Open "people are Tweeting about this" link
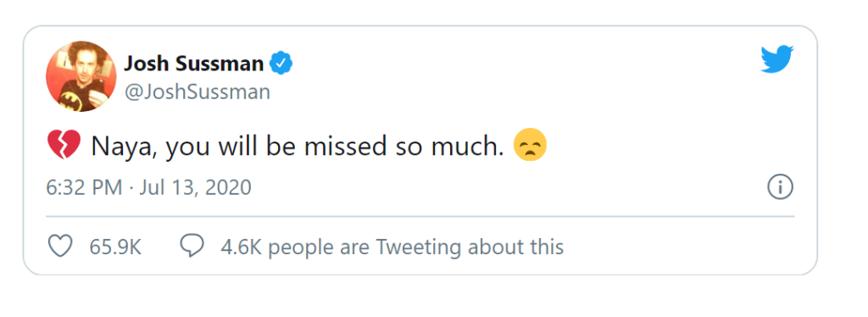This screenshot has height=317, width=868. [415, 247]
